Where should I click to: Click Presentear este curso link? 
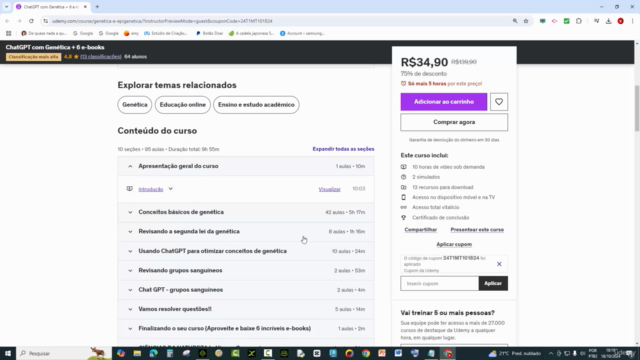tap(477, 230)
